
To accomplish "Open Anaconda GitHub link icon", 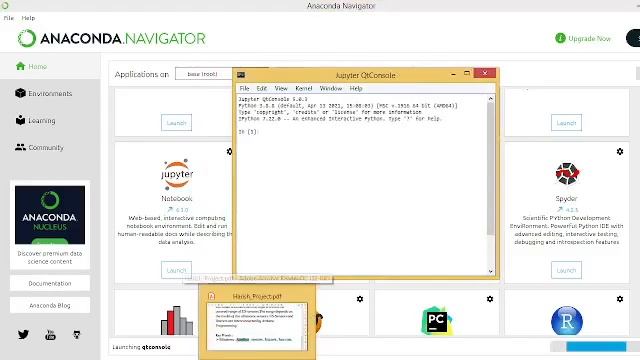I will [x=77, y=335].
